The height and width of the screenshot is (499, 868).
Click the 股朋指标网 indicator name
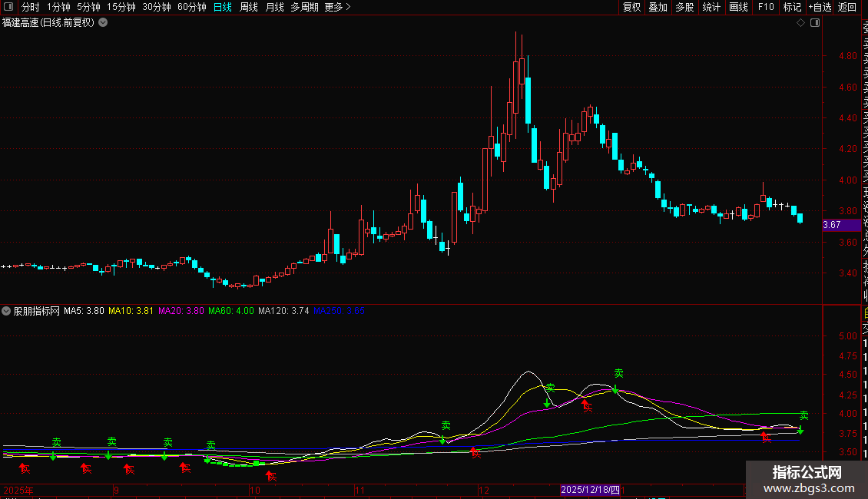37,311
